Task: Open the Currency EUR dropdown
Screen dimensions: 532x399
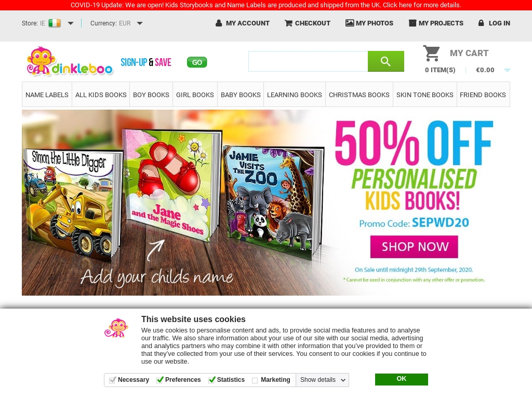Action: (140, 23)
